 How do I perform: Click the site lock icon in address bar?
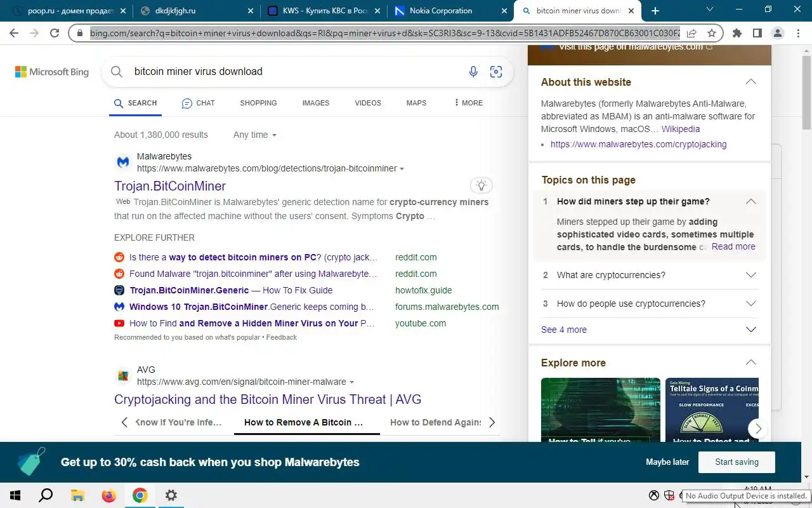point(80,33)
